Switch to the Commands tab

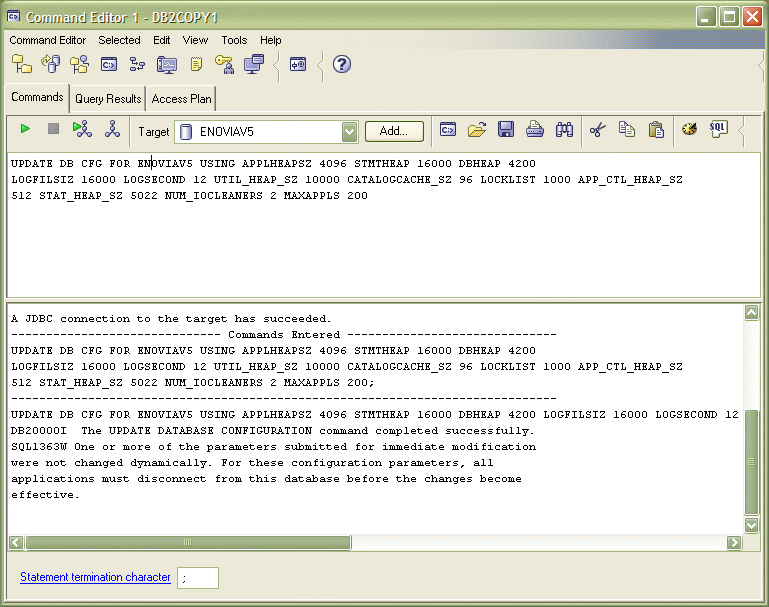pyautogui.click(x=37, y=97)
